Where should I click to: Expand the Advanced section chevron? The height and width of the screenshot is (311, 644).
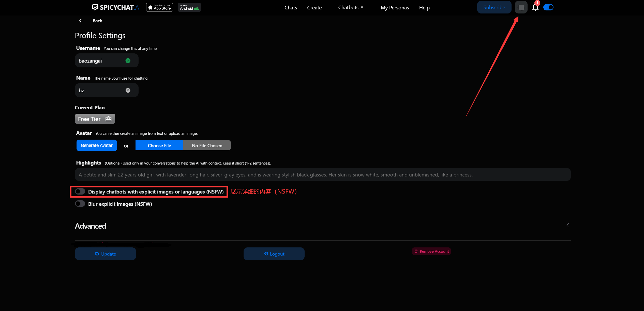click(x=567, y=225)
